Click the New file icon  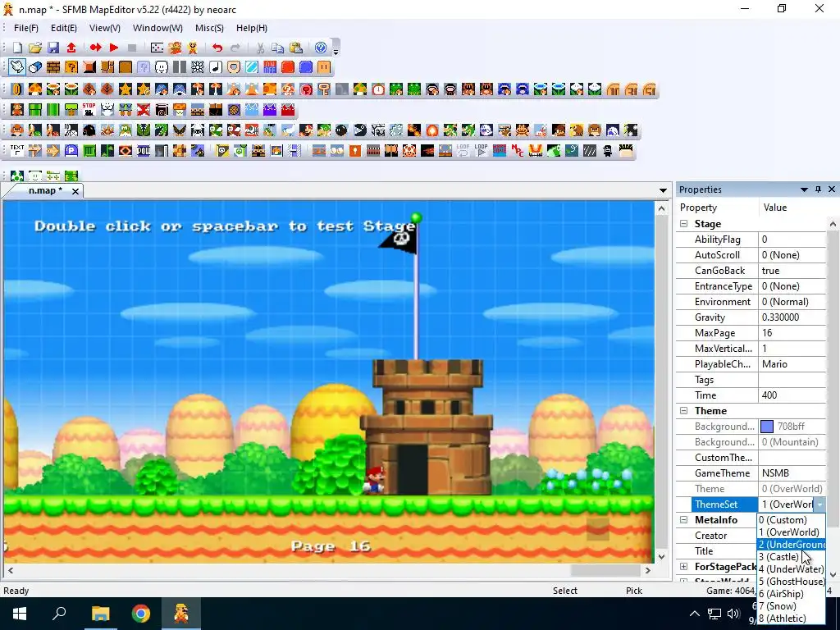(x=17, y=48)
